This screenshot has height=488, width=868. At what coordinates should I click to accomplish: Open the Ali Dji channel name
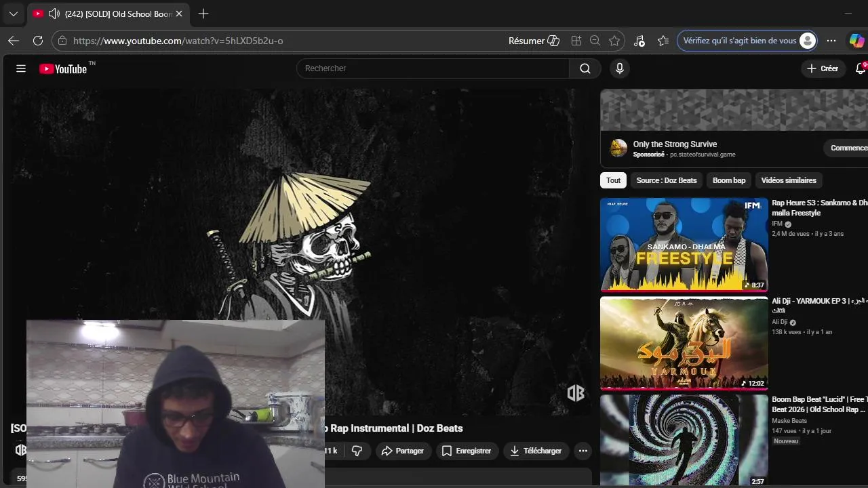[x=780, y=322]
